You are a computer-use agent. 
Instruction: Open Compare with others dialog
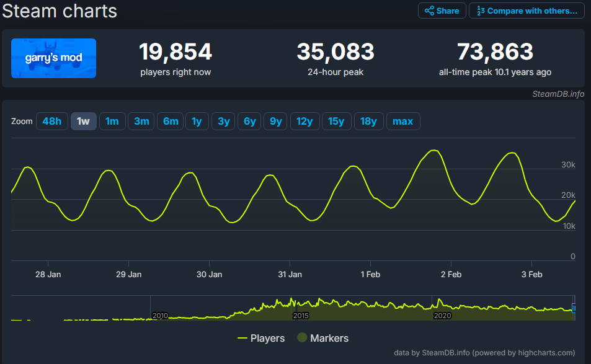coord(527,11)
